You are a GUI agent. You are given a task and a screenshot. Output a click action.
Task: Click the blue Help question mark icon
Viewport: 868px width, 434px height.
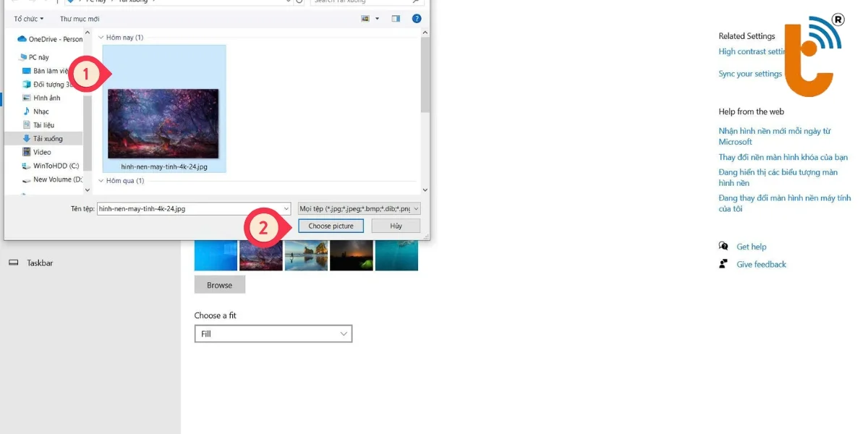click(417, 19)
